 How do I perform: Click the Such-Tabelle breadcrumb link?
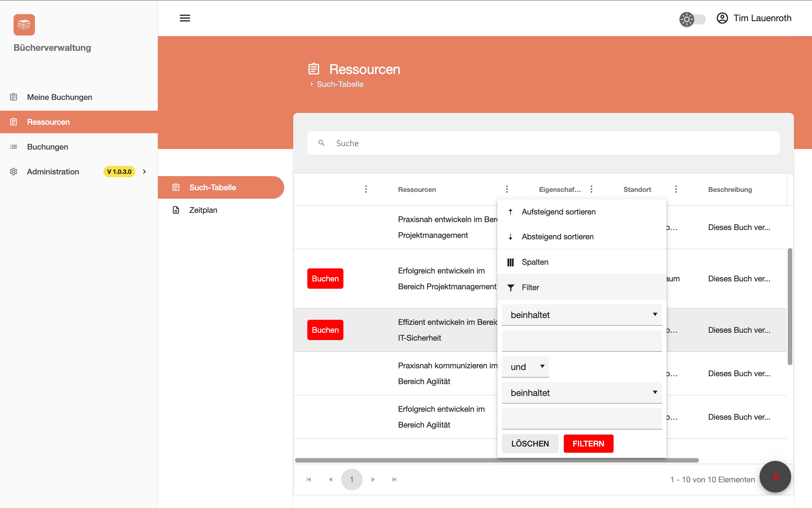tap(340, 84)
